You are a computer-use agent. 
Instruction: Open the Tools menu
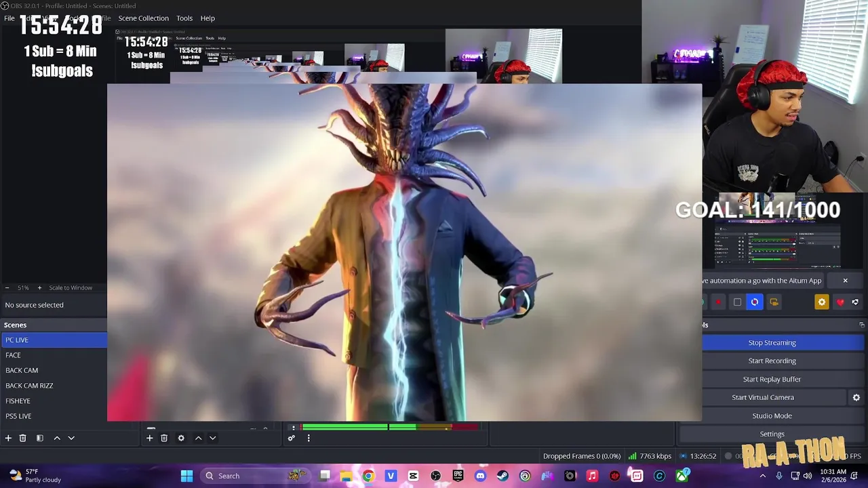click(x=184, y=18)
